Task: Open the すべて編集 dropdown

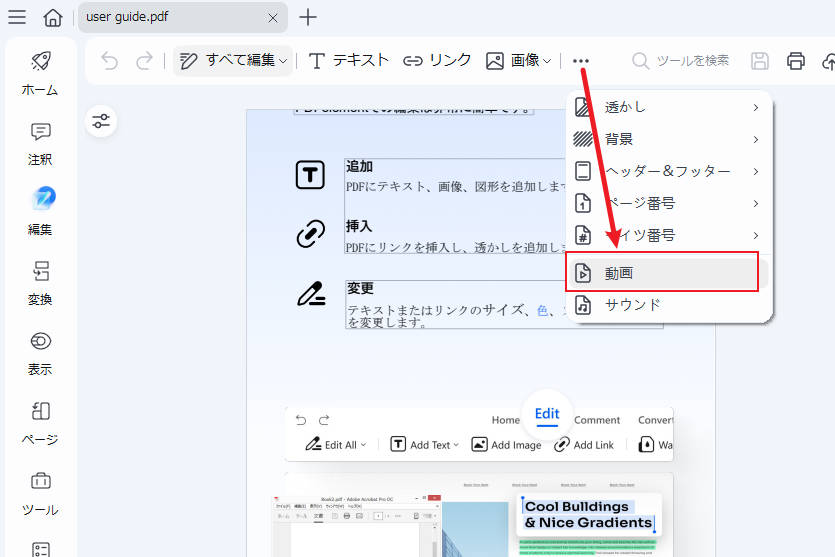Action: pyautogui.click(x=233, y=61)
